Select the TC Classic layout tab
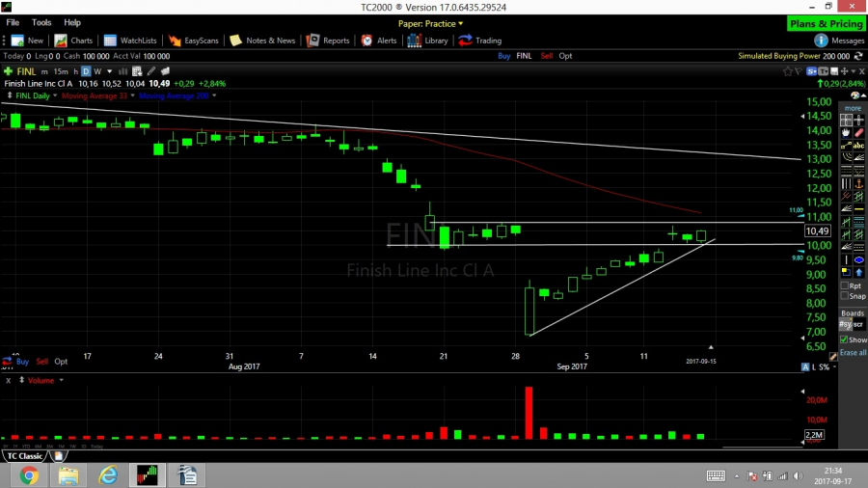The image size is (868, 488). [25, 456]
